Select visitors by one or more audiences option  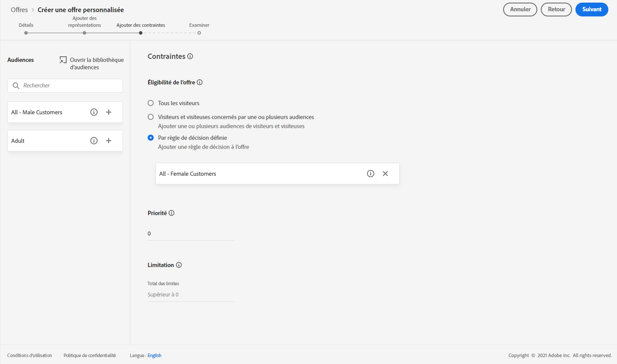point(151,117)
